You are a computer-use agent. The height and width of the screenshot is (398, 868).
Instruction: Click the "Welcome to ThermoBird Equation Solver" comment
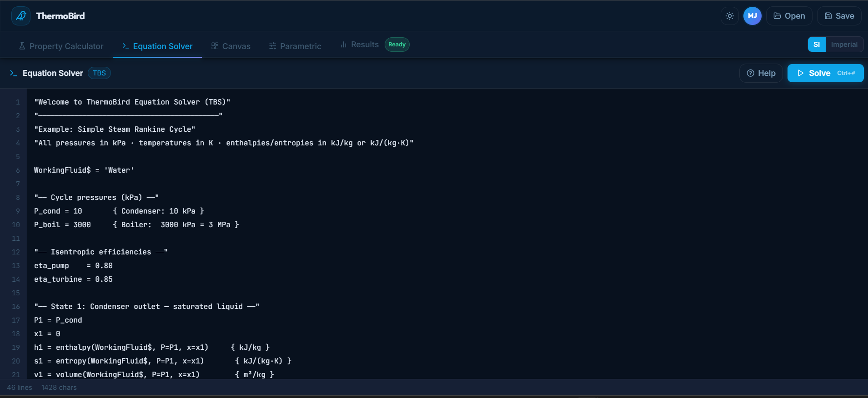(132, 102)
